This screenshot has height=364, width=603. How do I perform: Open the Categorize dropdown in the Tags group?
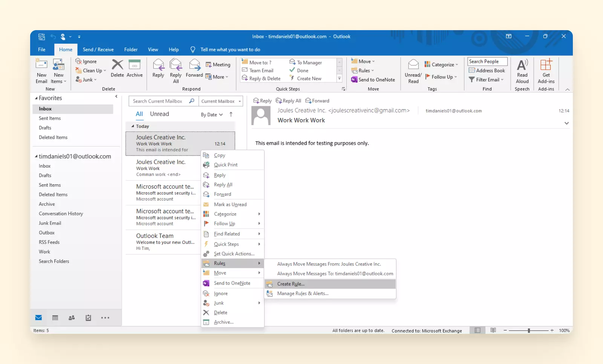pos(441,64)
